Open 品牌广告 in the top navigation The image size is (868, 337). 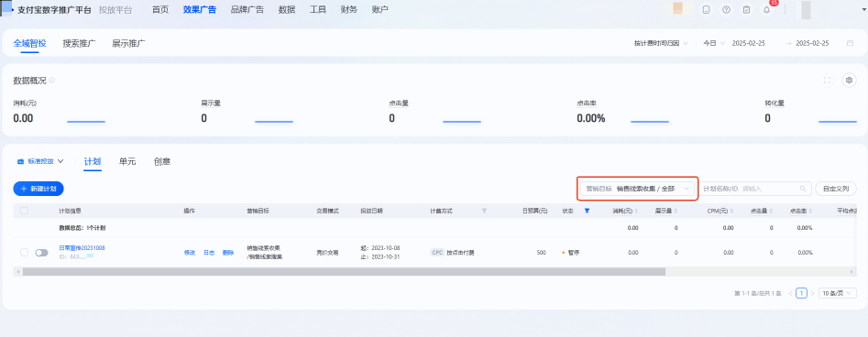tap(247, 9)
